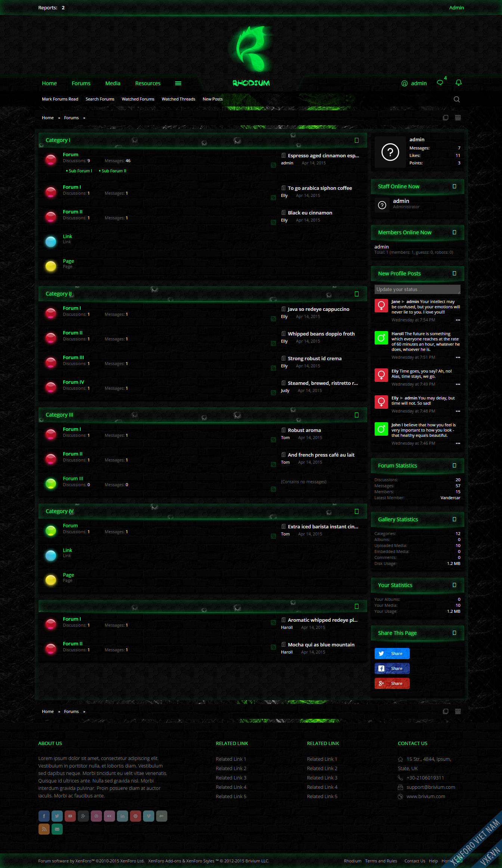Click RSS feed icon for Espresso aged cinnamon row

[x=273, y=165]
